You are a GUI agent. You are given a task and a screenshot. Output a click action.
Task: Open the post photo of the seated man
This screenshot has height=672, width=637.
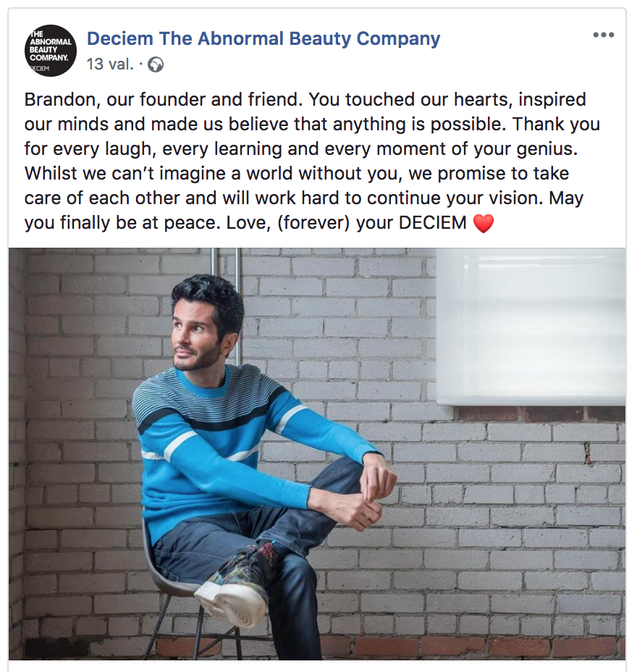[x=317, y=453]
